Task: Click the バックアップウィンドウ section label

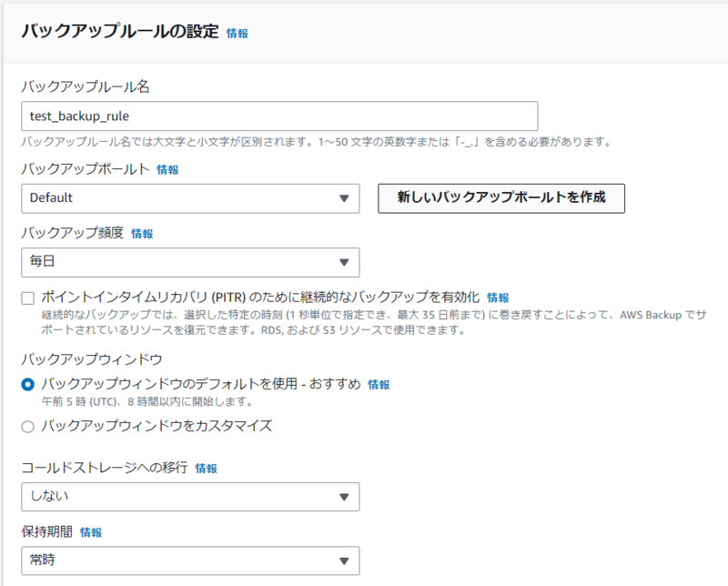Action: click(92, 359)
